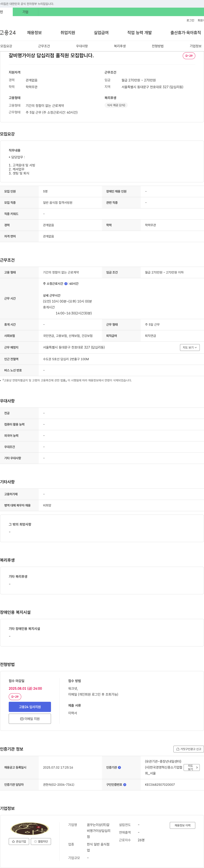This screenshot has height=868, width=204.
Task: Click address text 서울특별시 동대문구 천호대로 327 in 근무 예정지 row
Action: (x=74, y=347)
